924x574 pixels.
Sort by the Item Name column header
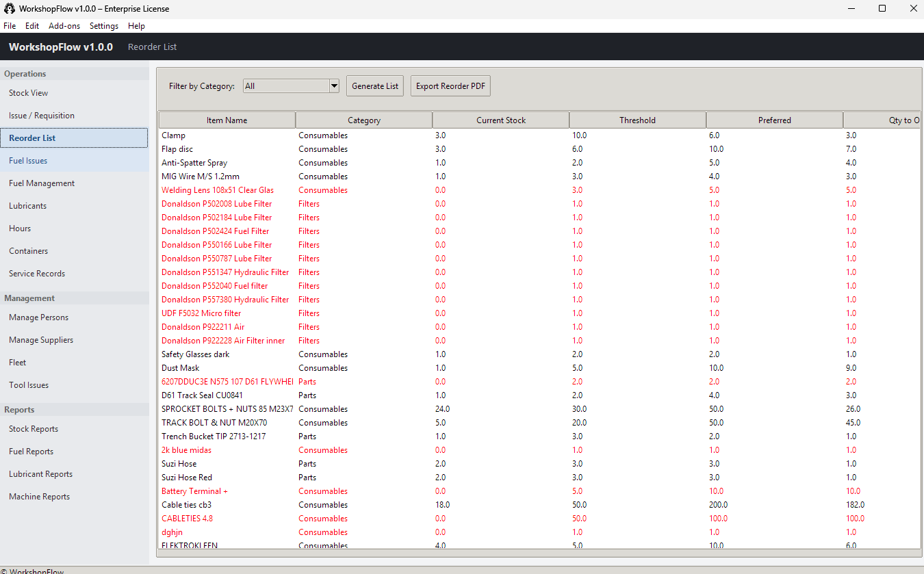tap(227, 119)
